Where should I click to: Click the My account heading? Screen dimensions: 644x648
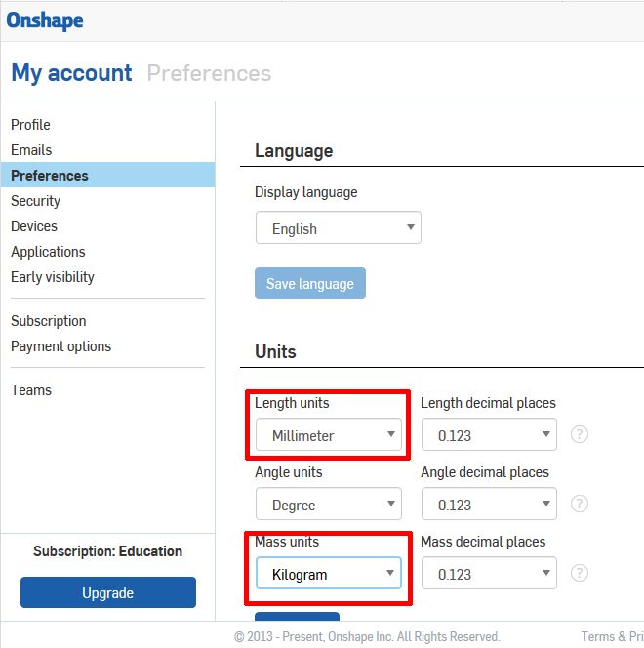click(x=71, y=73)
